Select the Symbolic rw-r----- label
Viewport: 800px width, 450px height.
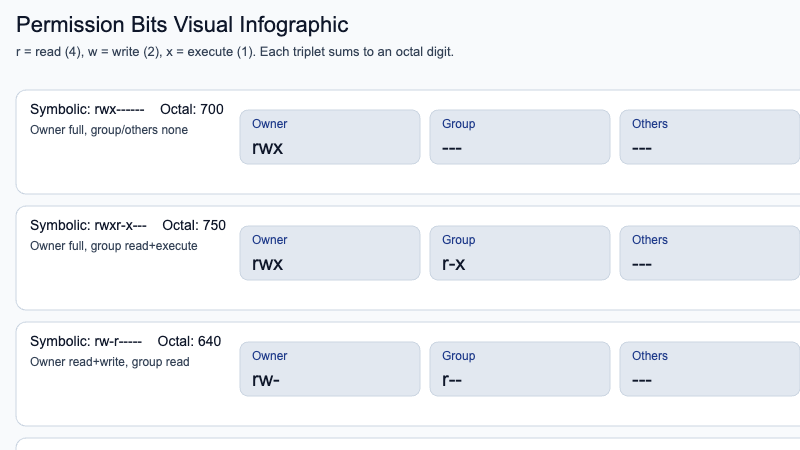pos(86,341)
